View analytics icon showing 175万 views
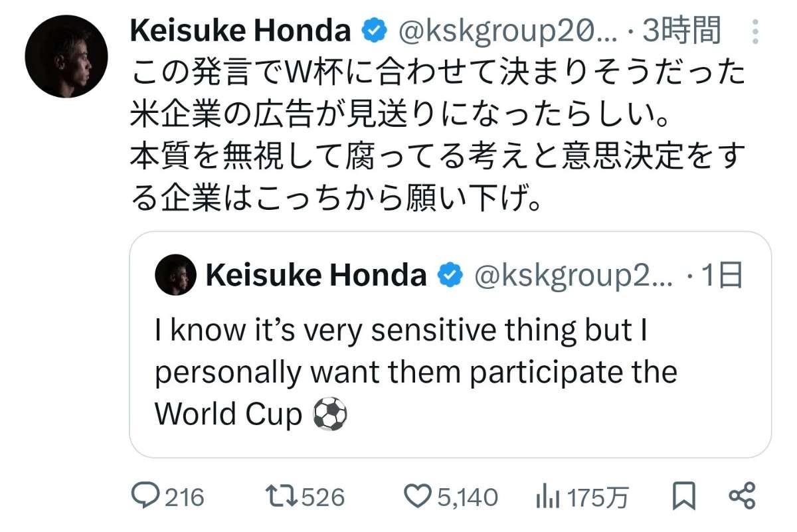This screenshot has width=797, height=532. click(x=546, y=496)
